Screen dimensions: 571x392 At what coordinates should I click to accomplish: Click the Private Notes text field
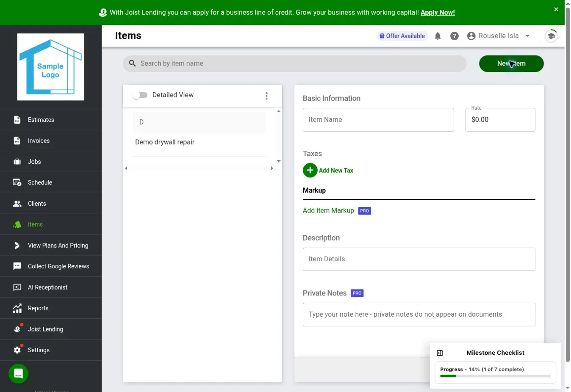coord(419,315)
